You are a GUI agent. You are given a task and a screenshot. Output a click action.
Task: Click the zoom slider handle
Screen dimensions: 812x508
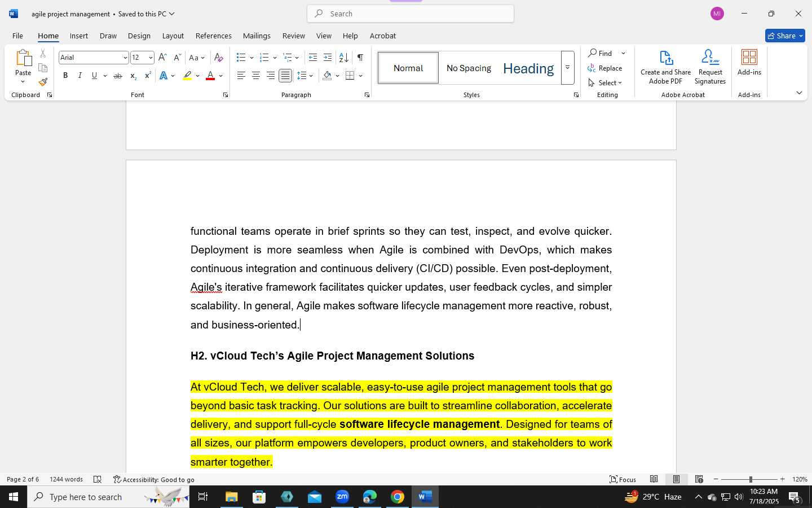coord(750,479)
